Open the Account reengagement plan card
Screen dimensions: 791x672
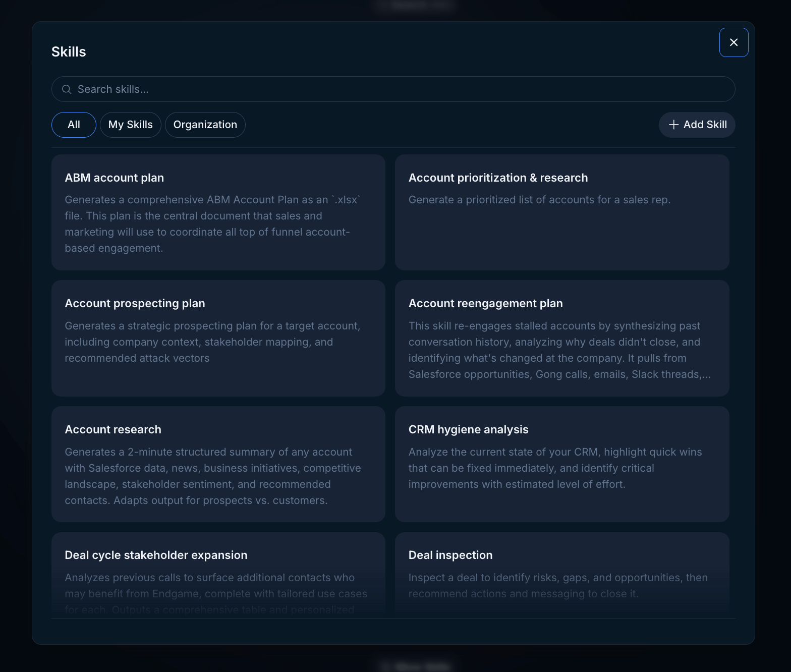[x=562, y=338]
